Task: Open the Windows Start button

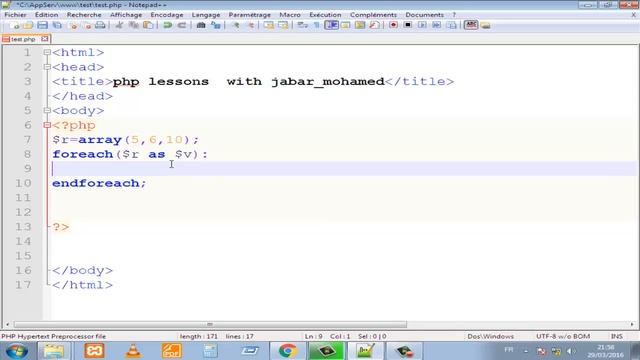Action: (x=17, y=351)
